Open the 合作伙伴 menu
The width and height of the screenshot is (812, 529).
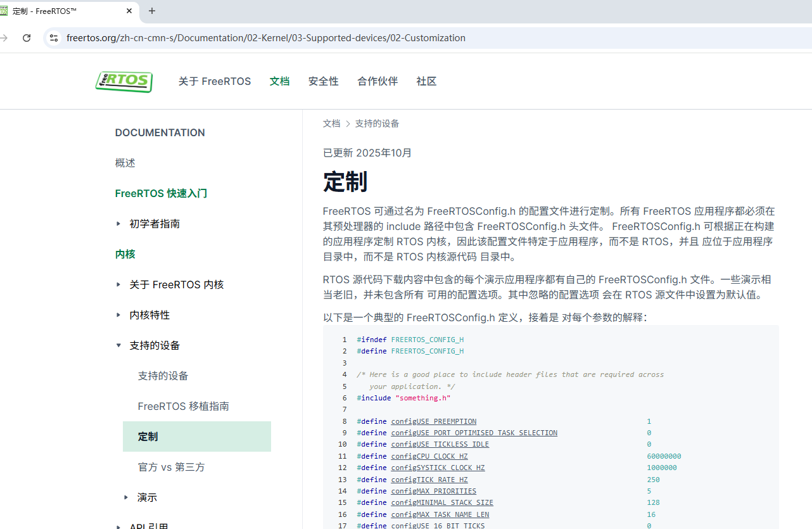[377, 81]
